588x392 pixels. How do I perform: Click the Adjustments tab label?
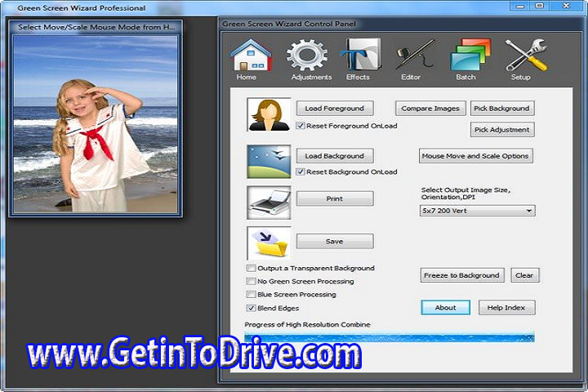point(312,77)
